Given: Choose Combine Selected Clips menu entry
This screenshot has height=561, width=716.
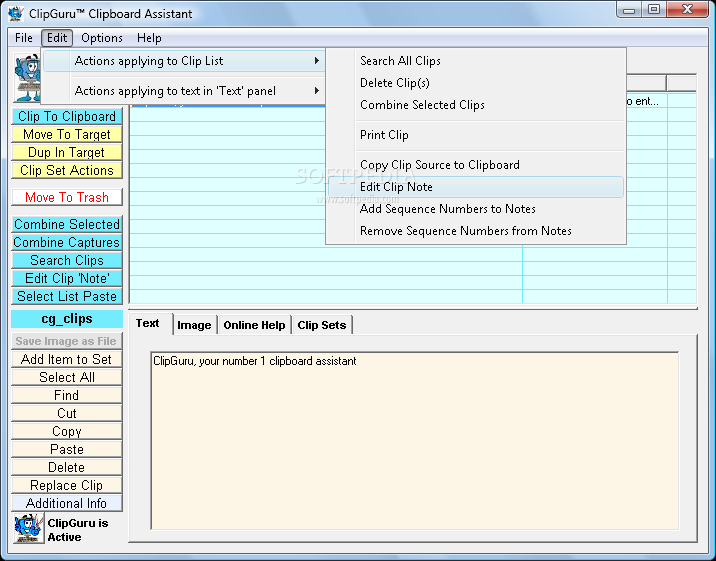Looking at the screenshot, I should point(475,105).
